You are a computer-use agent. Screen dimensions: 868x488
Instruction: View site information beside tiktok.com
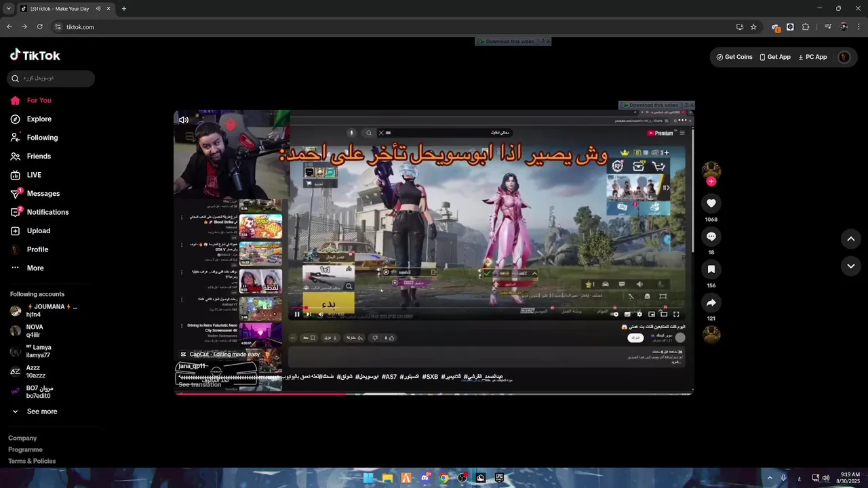58,27
